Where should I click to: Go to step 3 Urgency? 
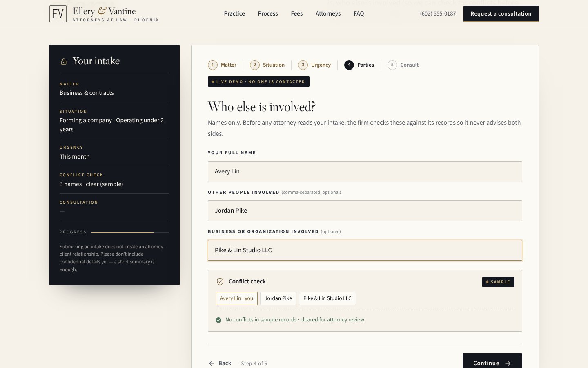point(314,65)
